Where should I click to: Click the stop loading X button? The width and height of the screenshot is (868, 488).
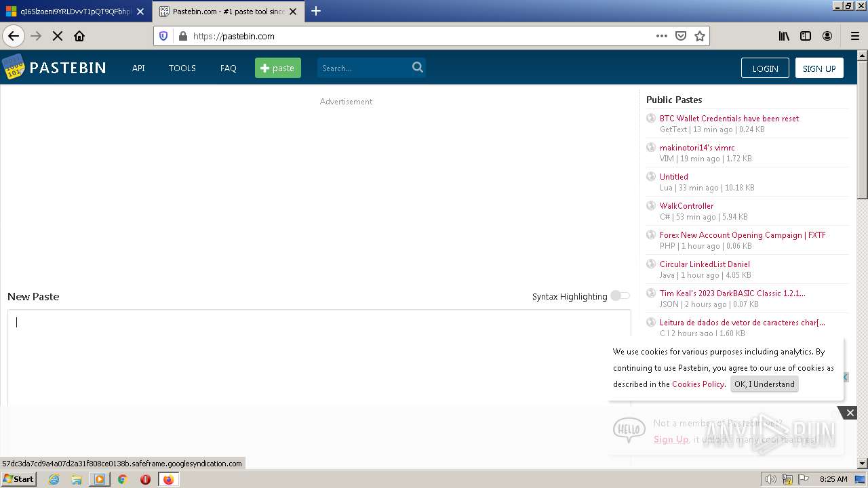(x=58, y=36)
